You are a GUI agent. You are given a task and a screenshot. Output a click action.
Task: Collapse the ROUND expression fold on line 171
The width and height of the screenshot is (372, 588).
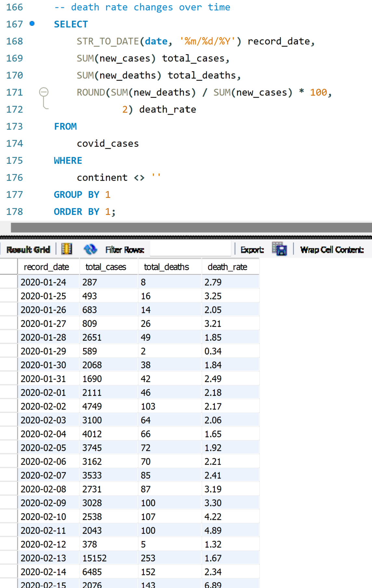(x=44, y=92)
